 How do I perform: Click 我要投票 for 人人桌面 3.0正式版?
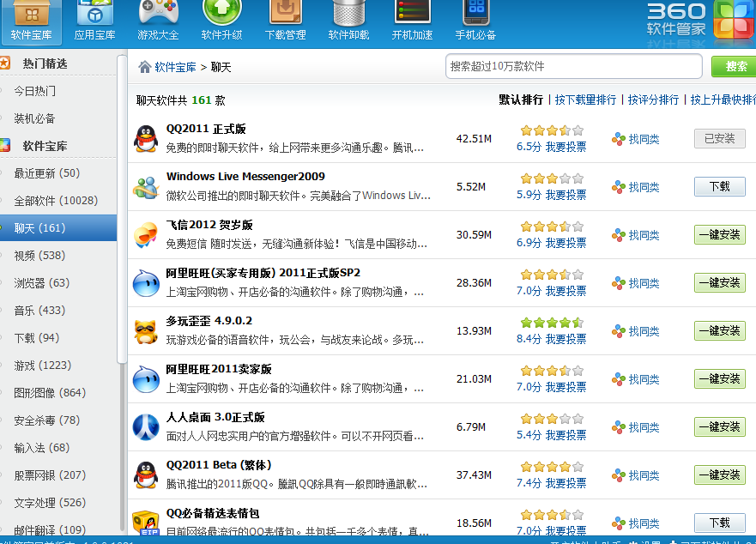click(565, 435)
